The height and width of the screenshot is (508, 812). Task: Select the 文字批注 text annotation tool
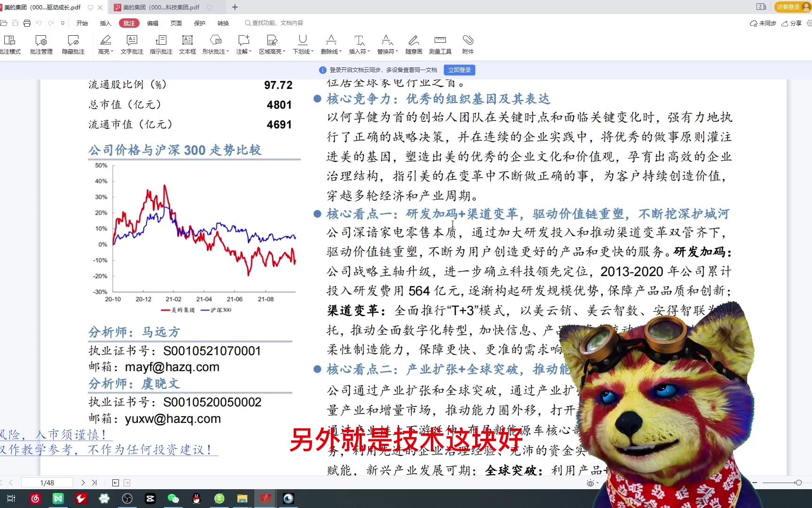tap(132, 45)
